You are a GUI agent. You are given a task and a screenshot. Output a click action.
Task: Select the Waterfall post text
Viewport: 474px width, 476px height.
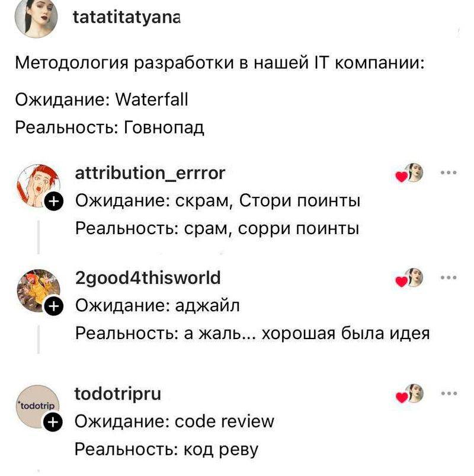coord(101,99)
